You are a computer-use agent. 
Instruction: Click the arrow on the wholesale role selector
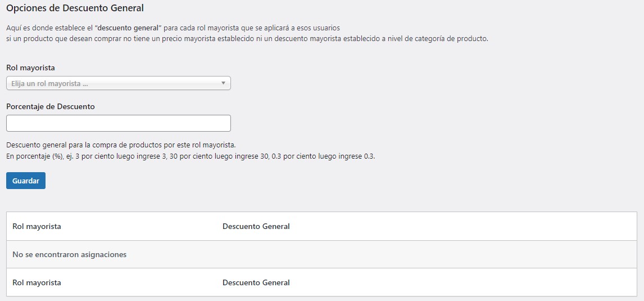click(223, 83)
